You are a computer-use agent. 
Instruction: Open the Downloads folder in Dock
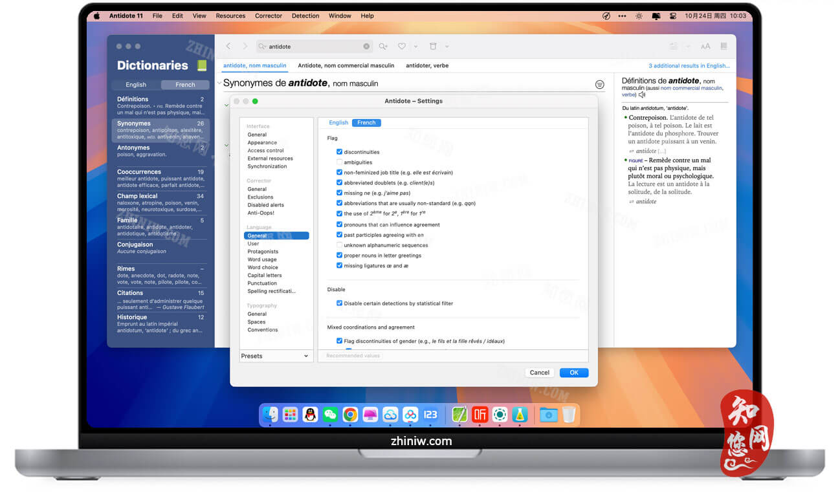(549, 415)
